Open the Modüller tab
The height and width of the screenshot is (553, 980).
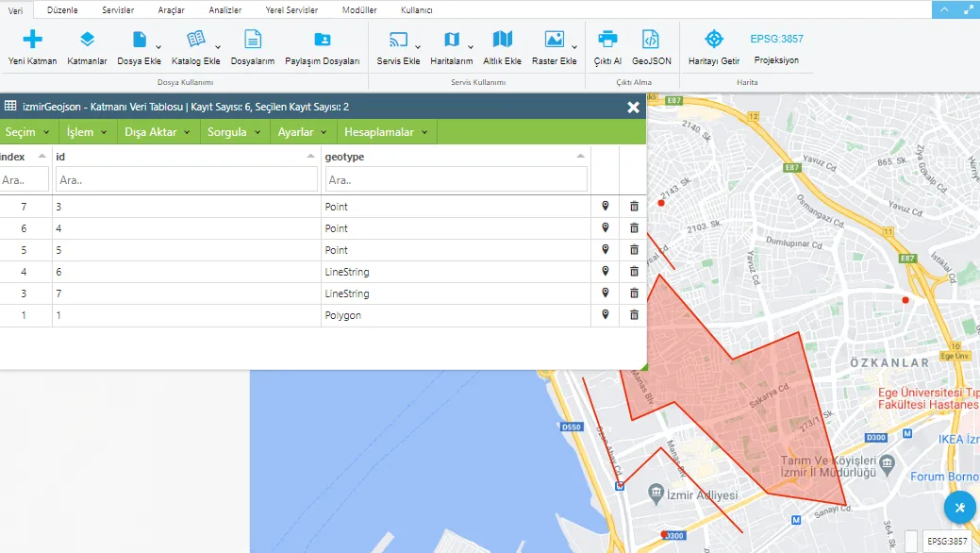(359, 10)
